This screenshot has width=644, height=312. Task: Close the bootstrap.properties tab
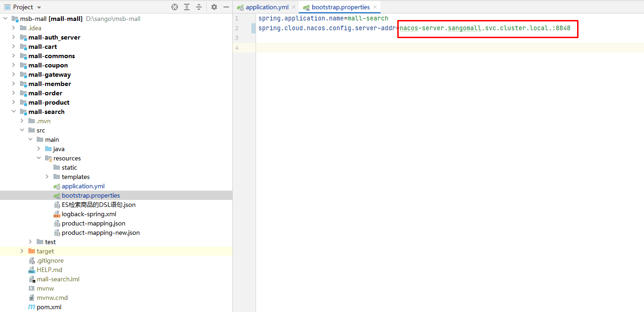point(375,7)
